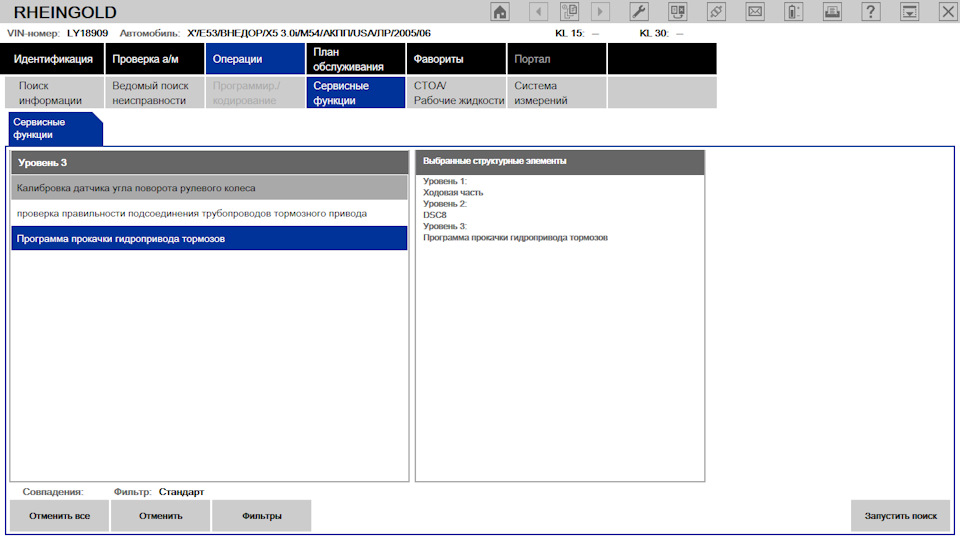This screenshot has width=960, height=538.
Task: Click the Уровень 3 list header
Action: 209,162
